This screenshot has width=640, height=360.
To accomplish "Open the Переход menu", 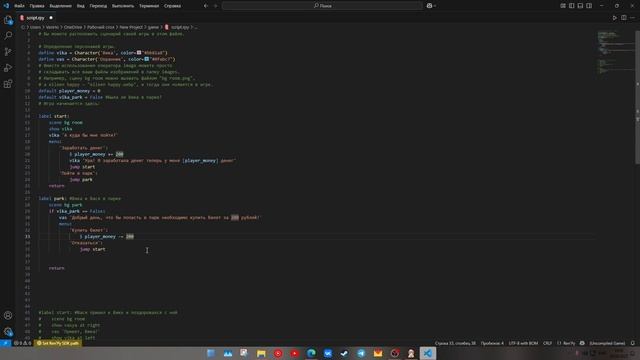I will click(98, 6).
